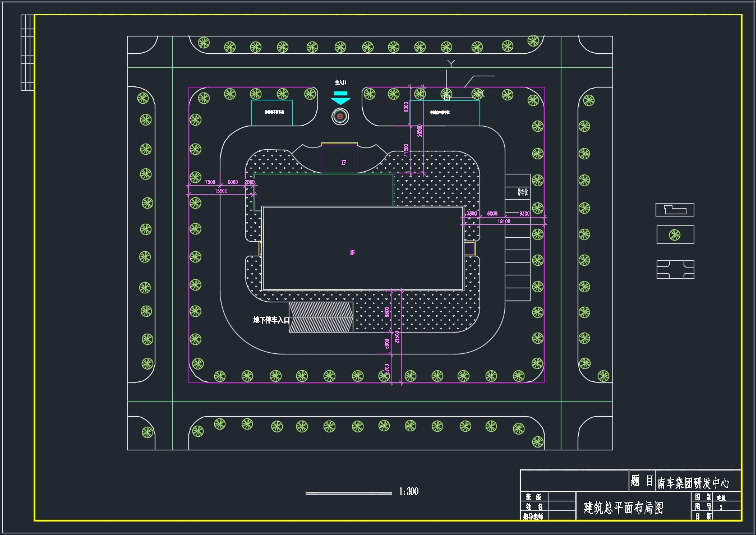Click the road intersection legend symbol
This screenshot has width=756, height=535.
(x=675, y=270)
